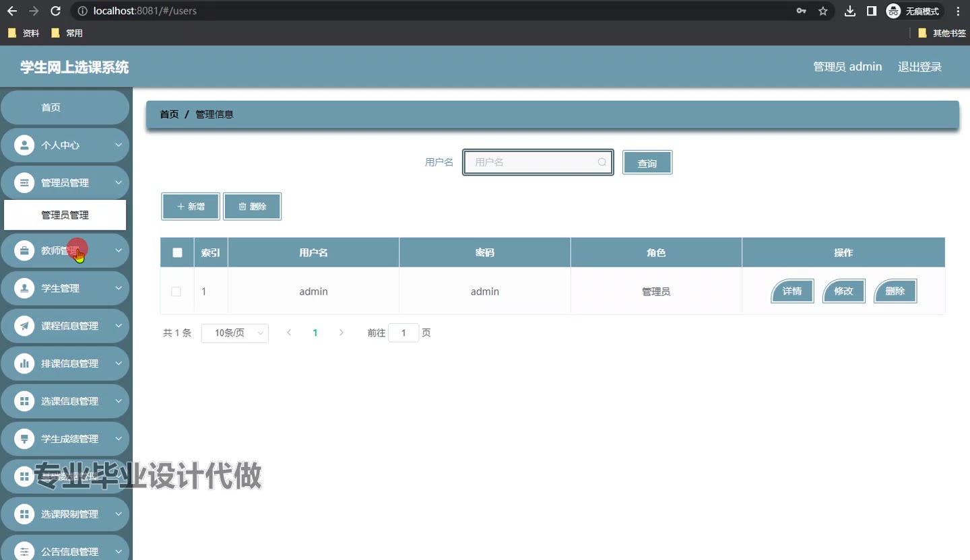Go to previous page arrow in pagination
The height and width of the screenshot is (560, 970).
pos(289,332)
